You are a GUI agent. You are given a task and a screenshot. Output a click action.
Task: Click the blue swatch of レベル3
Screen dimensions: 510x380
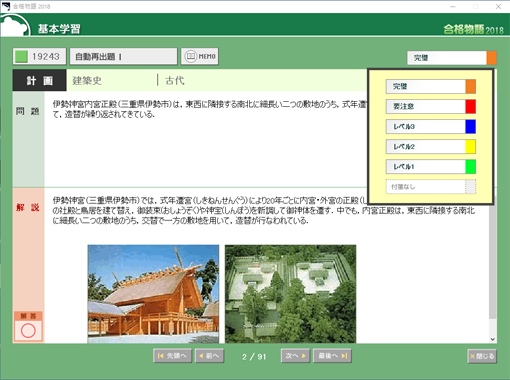pyautogui.click(x=471, y=126)
